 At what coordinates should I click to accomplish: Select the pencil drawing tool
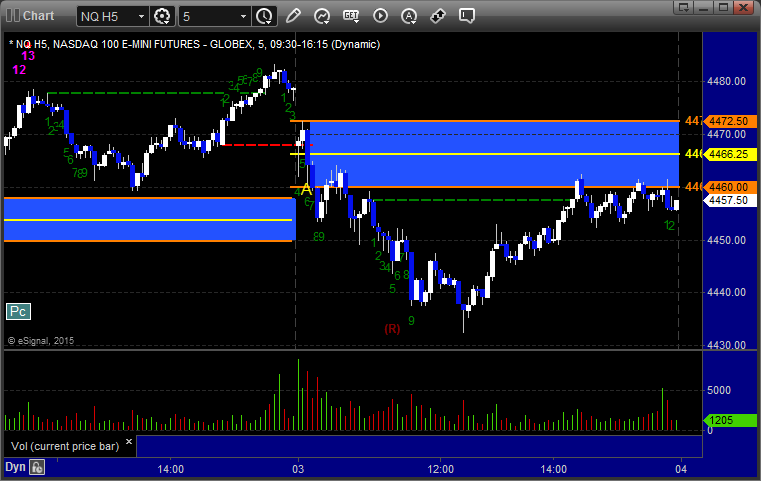293,16
